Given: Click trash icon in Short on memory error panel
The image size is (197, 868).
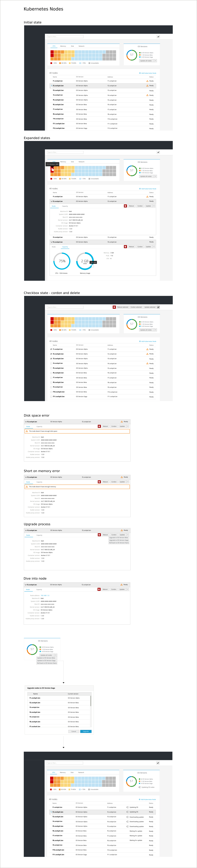Looking at the screenshot, I should (99, 482).
